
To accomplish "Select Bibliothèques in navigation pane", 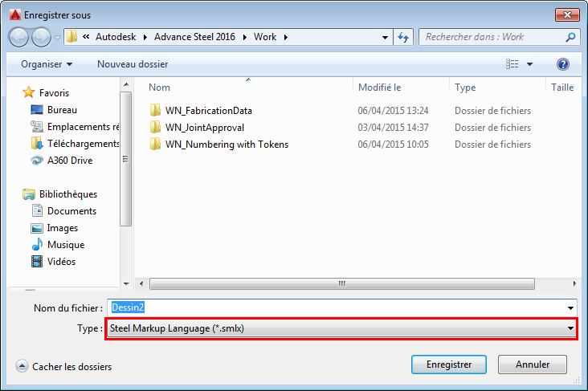I will [x=68, y=193].
